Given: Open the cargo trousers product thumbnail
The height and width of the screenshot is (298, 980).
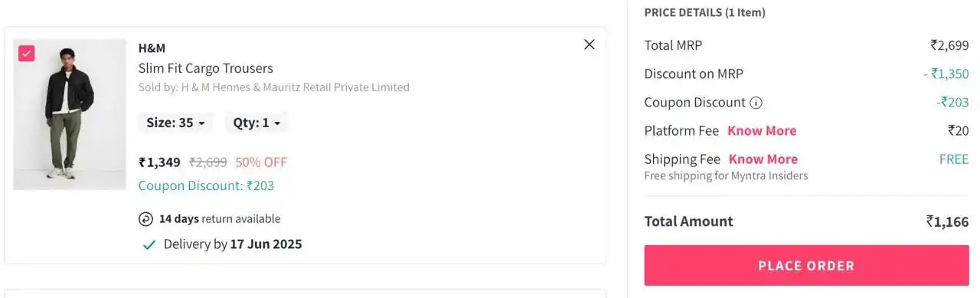Looking at the screenshot, I should (x=70, y=114).
